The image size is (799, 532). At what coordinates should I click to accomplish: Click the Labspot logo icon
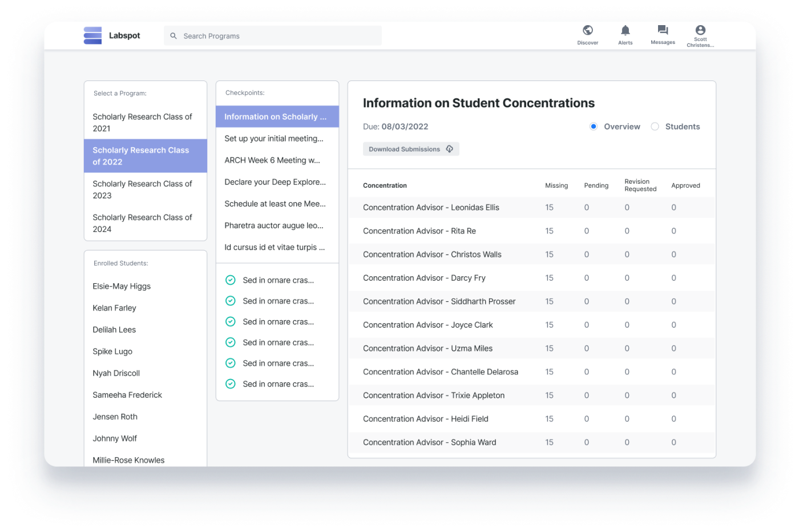[x=92, y=35]
